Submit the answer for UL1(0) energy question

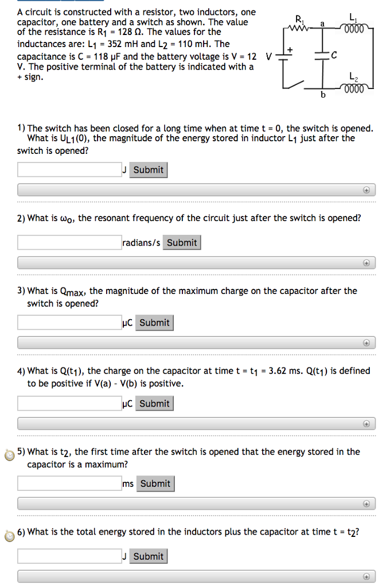pos(148,169)
